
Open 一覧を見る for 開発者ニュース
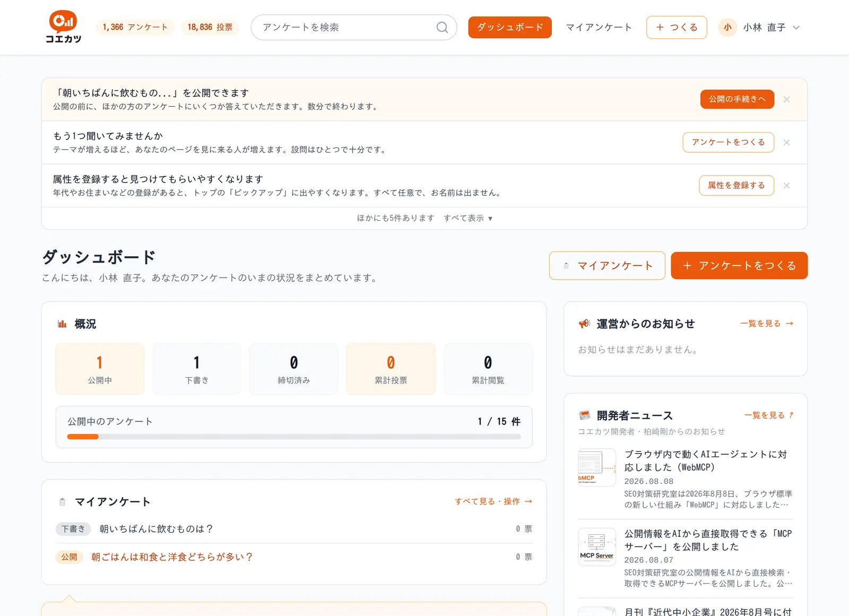pyautogui.click(x=769, y=415)
